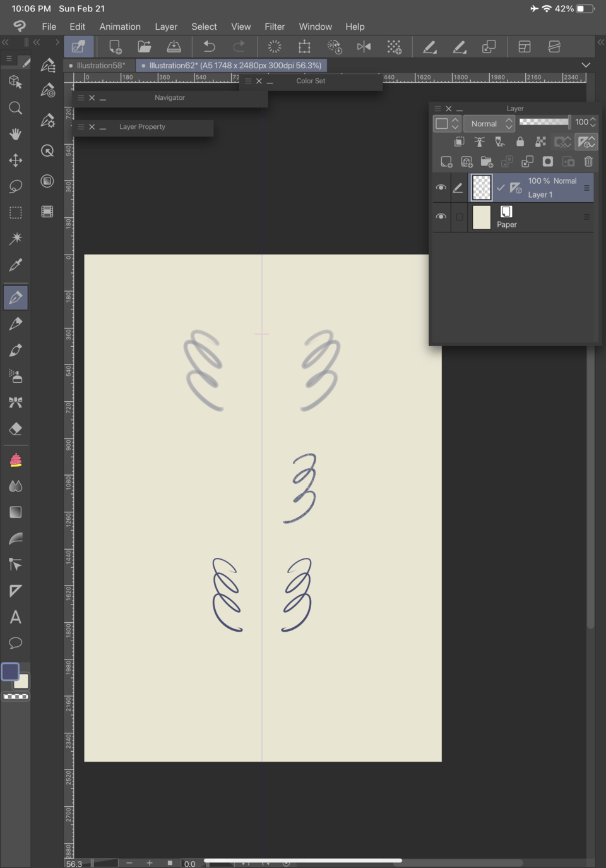Select the Text tool
The height and width of the screenshot is (868, 606).
16,617
